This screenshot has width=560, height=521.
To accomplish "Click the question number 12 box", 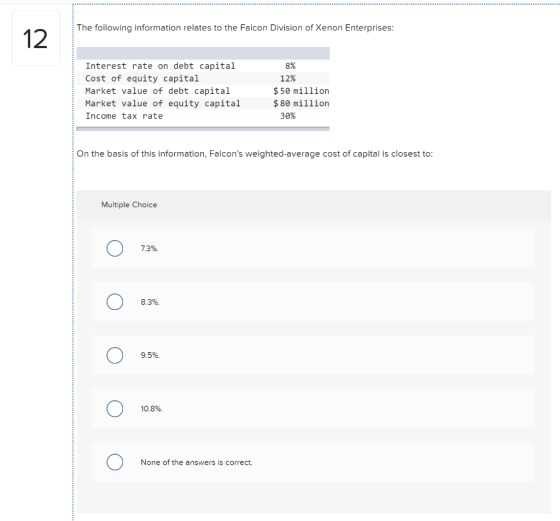I will 36,38.
